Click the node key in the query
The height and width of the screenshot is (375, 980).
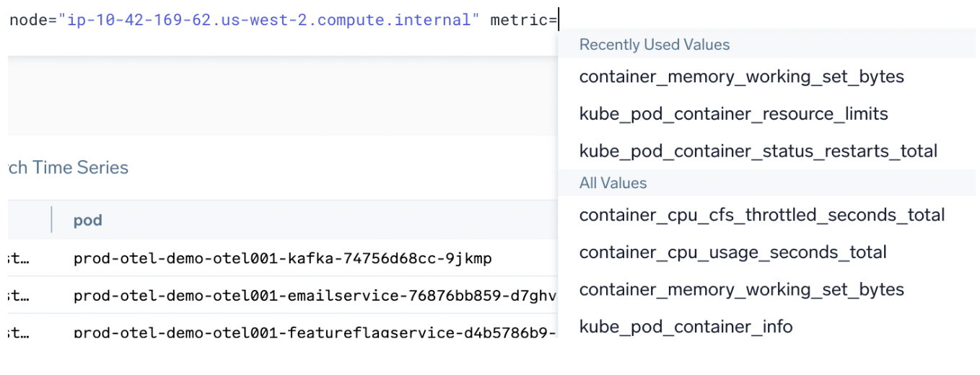click(27, 20)
